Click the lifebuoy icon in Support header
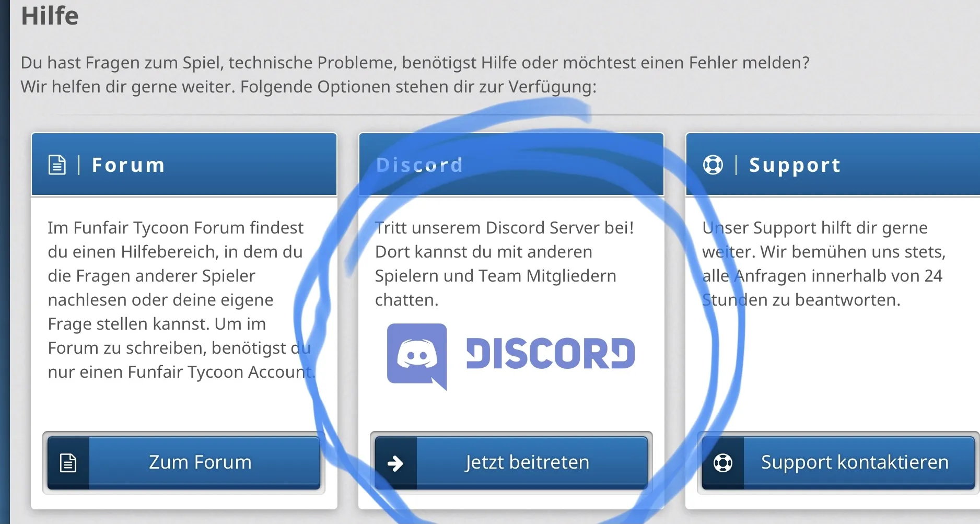This screenshot has width=980, height=524. pyautogui.click(x=713, y=165)
